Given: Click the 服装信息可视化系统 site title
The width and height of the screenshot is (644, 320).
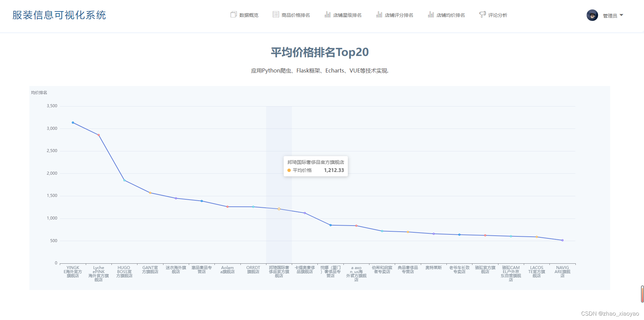Looking at the screenshot, I should (59, 15).
